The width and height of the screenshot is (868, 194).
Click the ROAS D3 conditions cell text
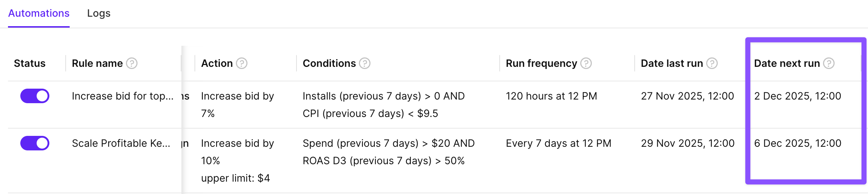point(384,161)
